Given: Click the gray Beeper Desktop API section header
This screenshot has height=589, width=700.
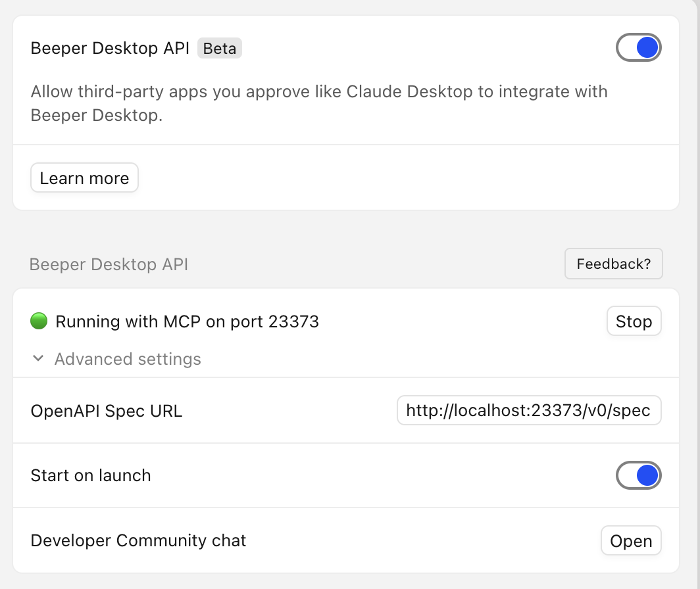Looking at the screenshot, I should 109,264.
